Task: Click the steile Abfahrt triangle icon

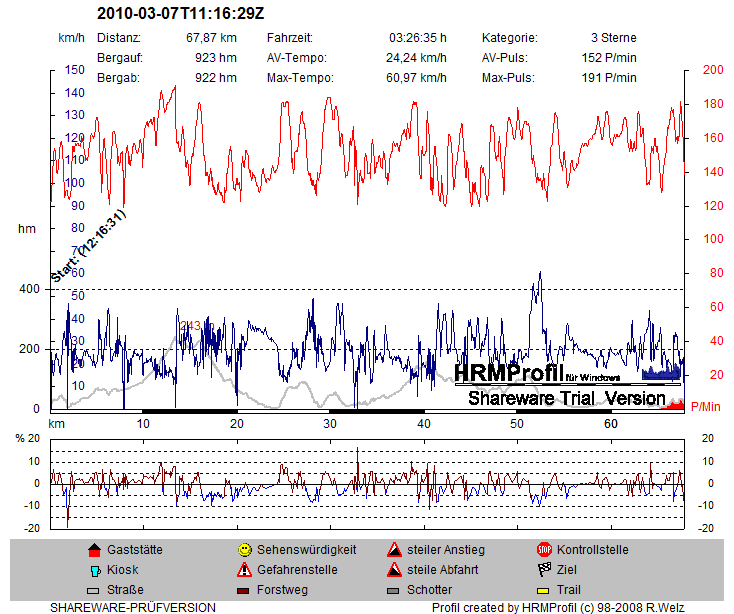Action: 395,570
